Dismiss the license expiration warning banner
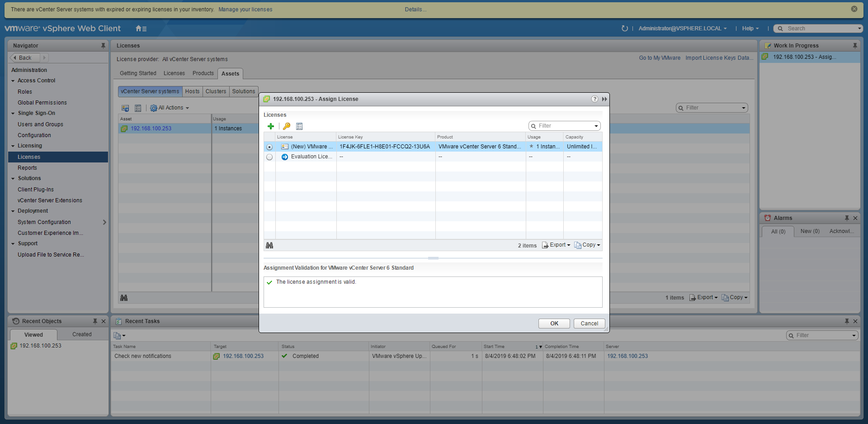868x424 pixels. (x=854, y=9)
